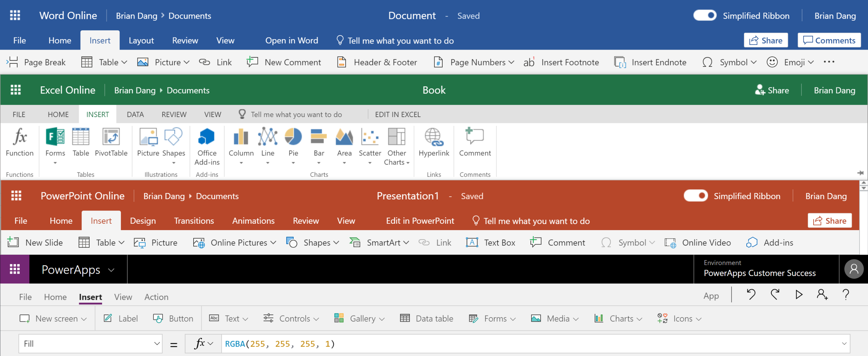
Task: Open the Word Online app launcher
Action: (x=15, y=16)
